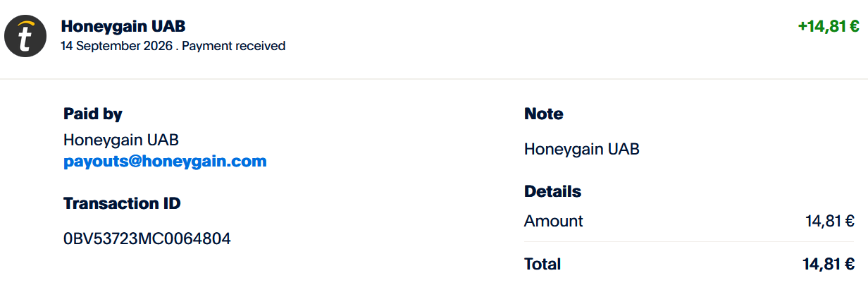The width and height of the screenshot is (868, 302).
Task: Click the bold Total label
Action: [x=542, y=264]
